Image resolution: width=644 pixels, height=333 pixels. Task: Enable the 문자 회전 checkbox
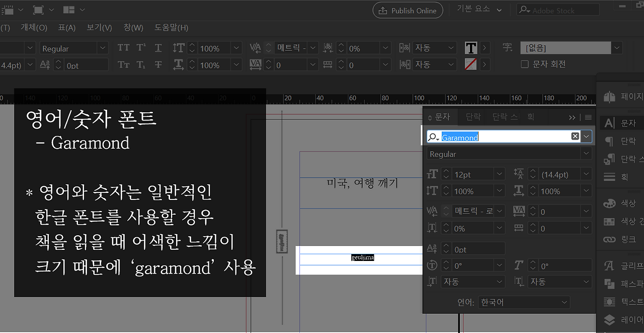[525, 64]
